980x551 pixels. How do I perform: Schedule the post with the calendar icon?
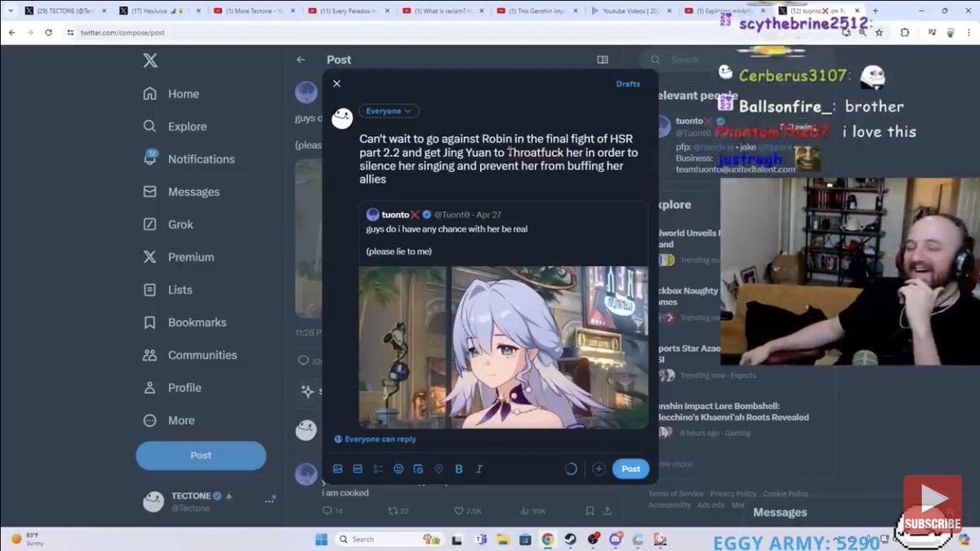point(418,469)
